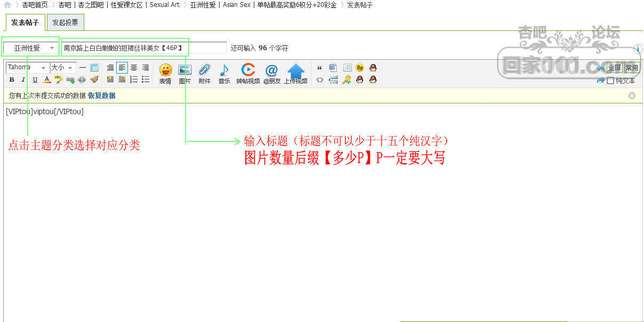Click the 恢复数据 restore data link

coord(101,96)
